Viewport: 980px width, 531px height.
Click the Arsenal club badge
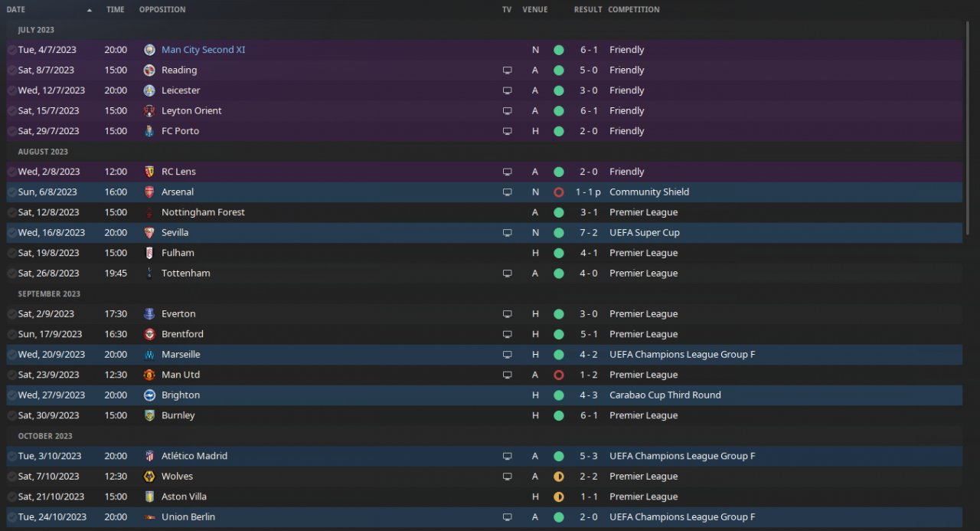click(149, 192)
